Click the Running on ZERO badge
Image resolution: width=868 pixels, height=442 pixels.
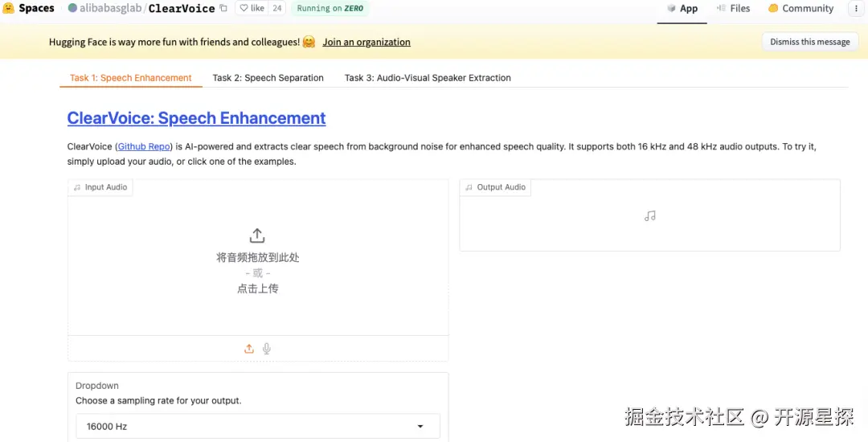[330, 8]
